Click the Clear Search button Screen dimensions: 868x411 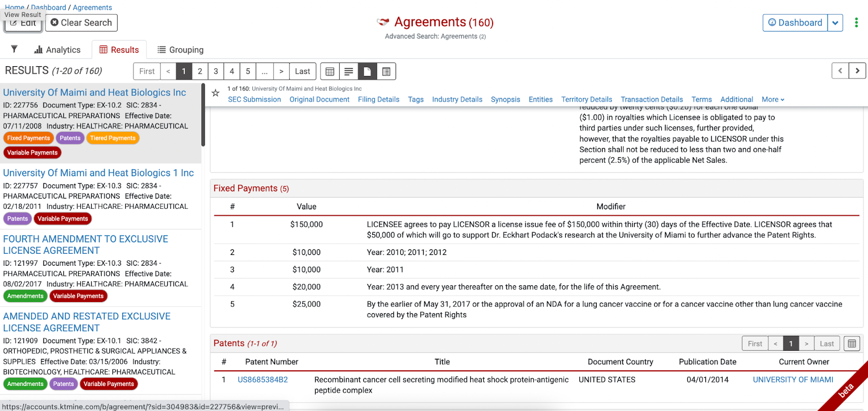click(x=81, y=23)
